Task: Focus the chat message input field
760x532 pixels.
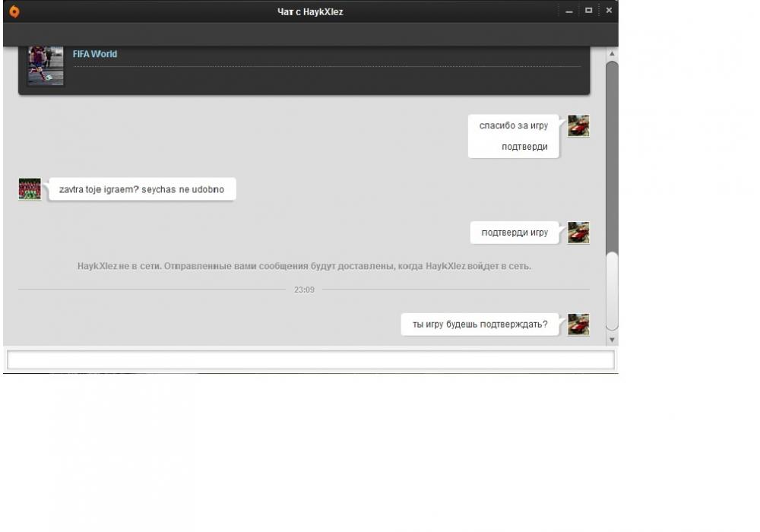Action: (x=310, y=360)
